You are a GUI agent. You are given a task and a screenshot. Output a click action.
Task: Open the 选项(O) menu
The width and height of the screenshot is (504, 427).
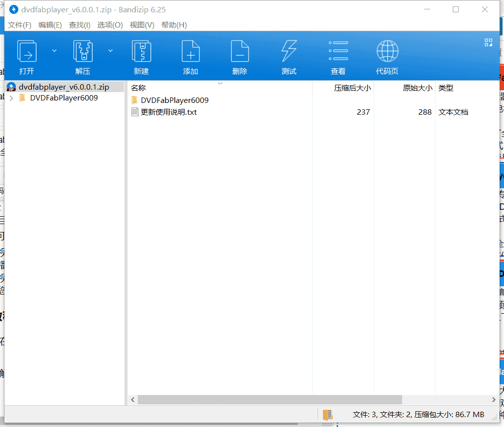110,25
